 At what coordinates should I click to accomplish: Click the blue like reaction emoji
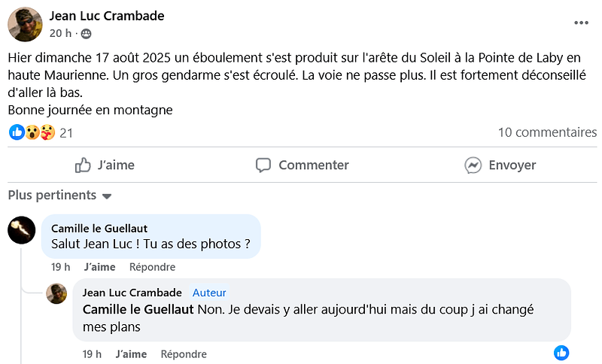click(17, 132)
